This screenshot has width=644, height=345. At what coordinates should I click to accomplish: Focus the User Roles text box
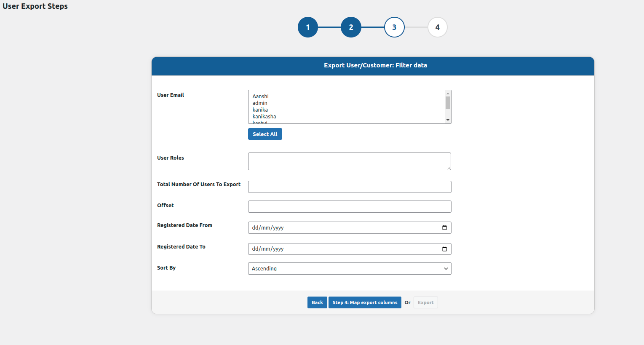[349, 161]
